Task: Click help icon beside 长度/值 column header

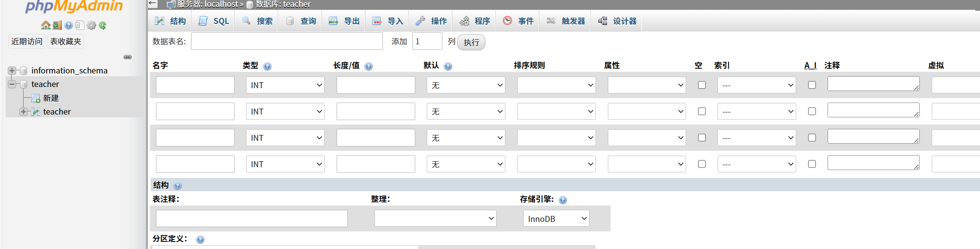Action: click(369, 66)
